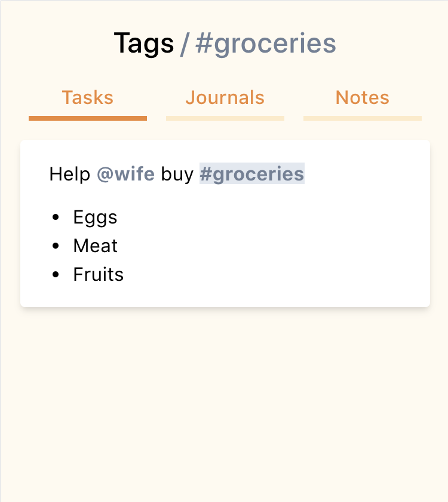Click the slash separator in the breadcrumb
The height and width of the screenshot is (502, 448).
pos(185,44)
